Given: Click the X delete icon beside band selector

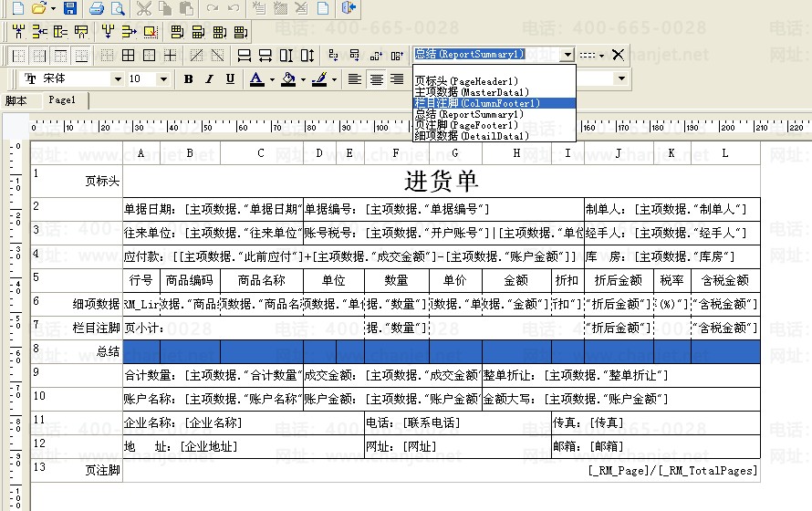Looking at the screenshot, I should point(618,55).
